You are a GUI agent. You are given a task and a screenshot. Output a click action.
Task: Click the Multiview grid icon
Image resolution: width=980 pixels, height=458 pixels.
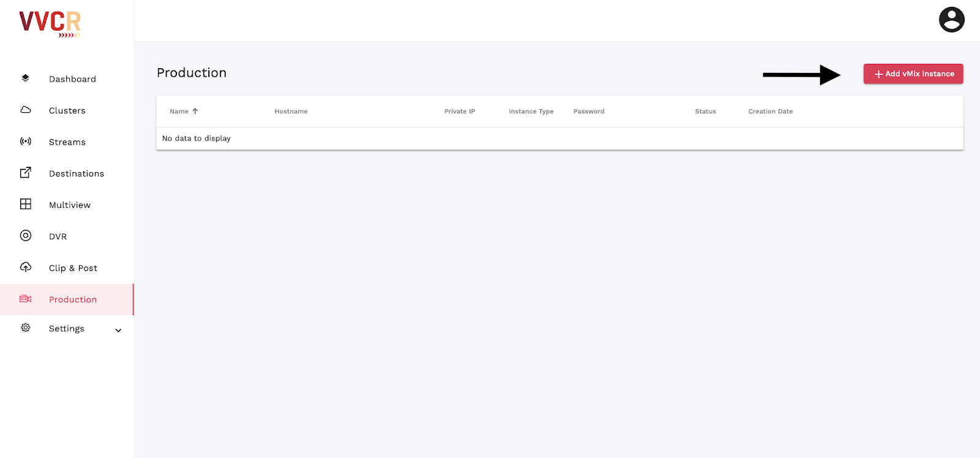(x=25, y=204)
